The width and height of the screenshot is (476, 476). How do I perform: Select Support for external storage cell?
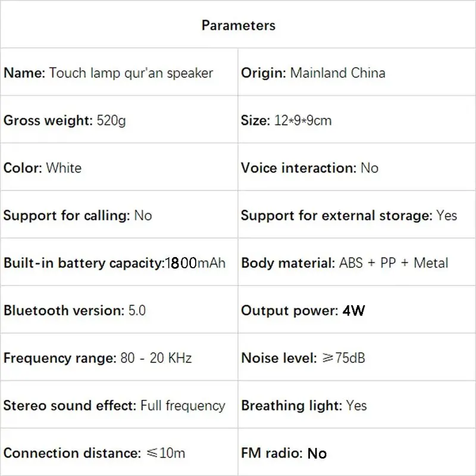point(349,215)
